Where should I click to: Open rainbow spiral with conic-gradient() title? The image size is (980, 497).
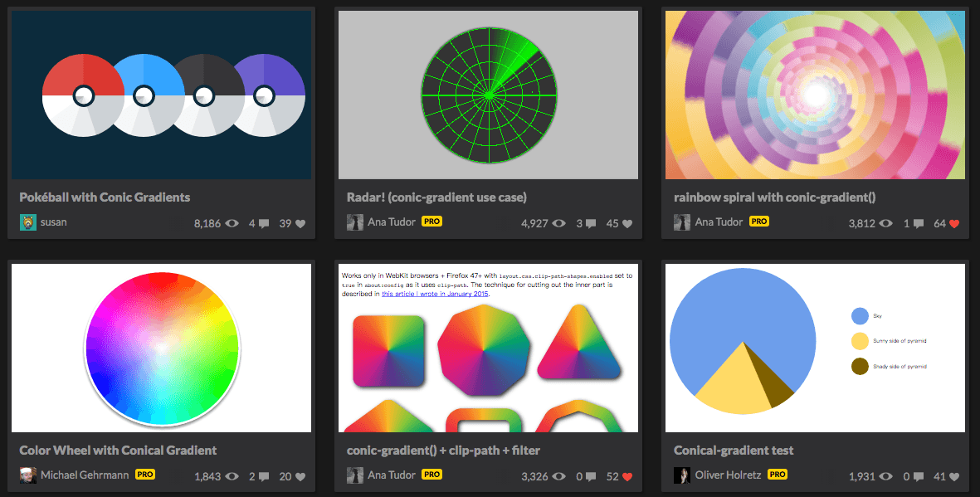click(774, 197)
